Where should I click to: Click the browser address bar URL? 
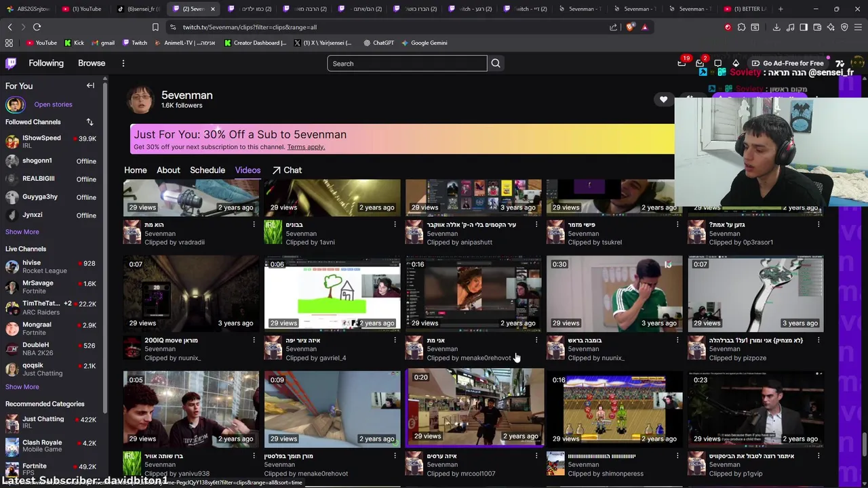[x=250, y=27]
